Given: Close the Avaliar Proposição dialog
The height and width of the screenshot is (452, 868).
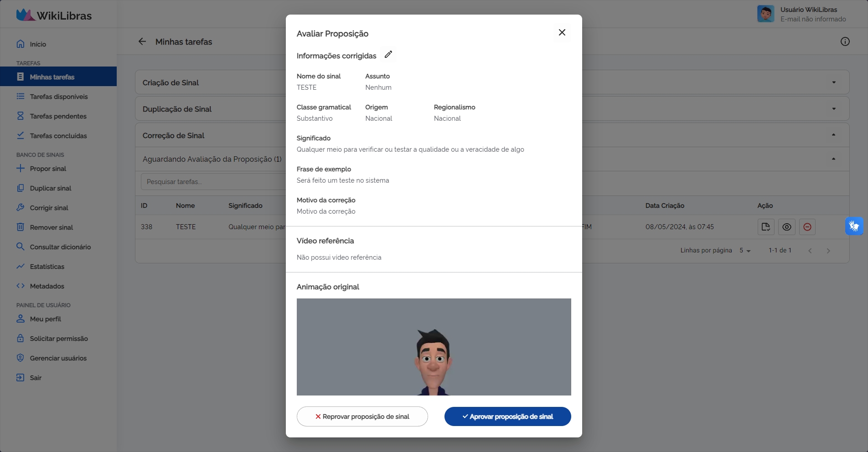Looking at the screenshot, I should (x=562, y=32).
